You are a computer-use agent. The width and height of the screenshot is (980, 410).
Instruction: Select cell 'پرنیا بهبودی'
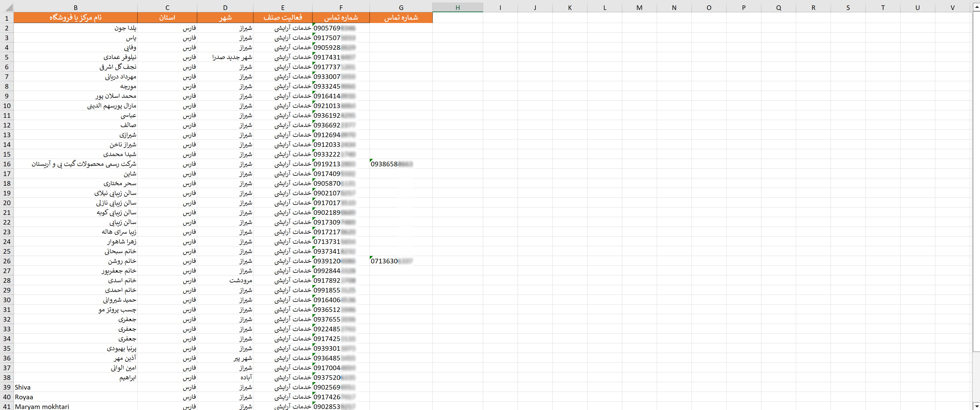[75, 348]
